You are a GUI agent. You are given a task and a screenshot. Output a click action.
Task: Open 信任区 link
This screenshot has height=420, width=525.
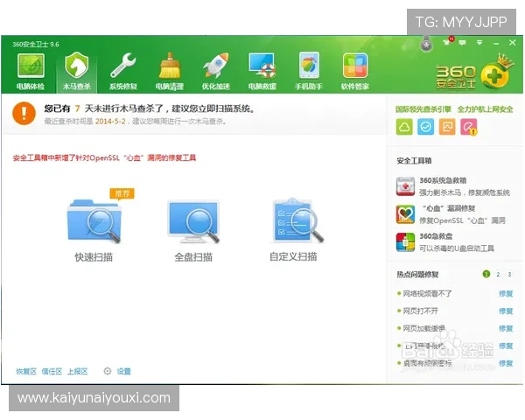tap(52, 371)
